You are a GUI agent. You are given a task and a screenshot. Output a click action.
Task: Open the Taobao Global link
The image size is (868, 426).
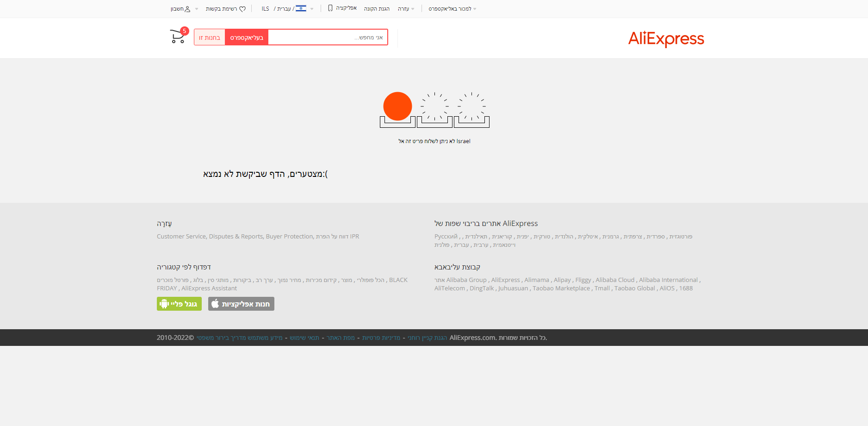[635, 288]
